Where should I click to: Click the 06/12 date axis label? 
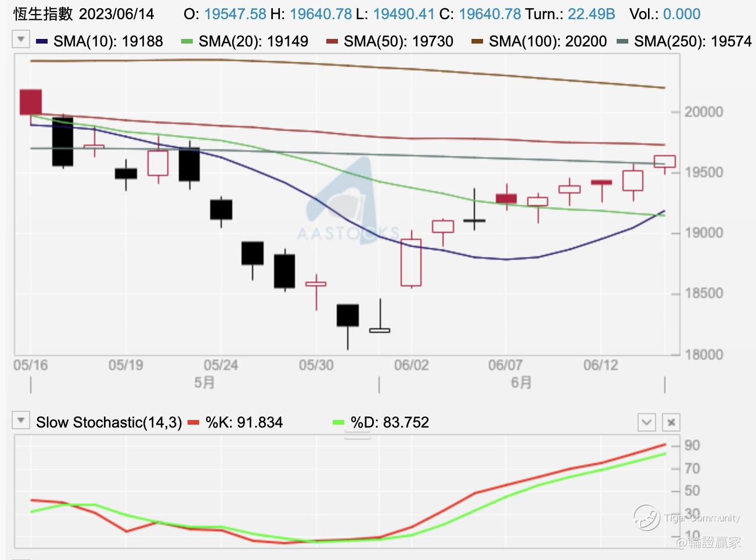(x=601, y=365)
